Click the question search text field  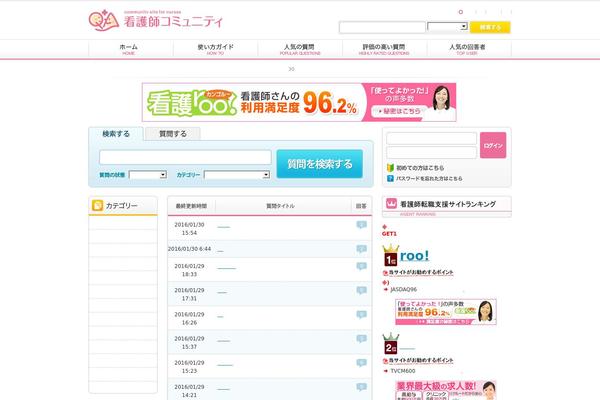click(185, 157)
